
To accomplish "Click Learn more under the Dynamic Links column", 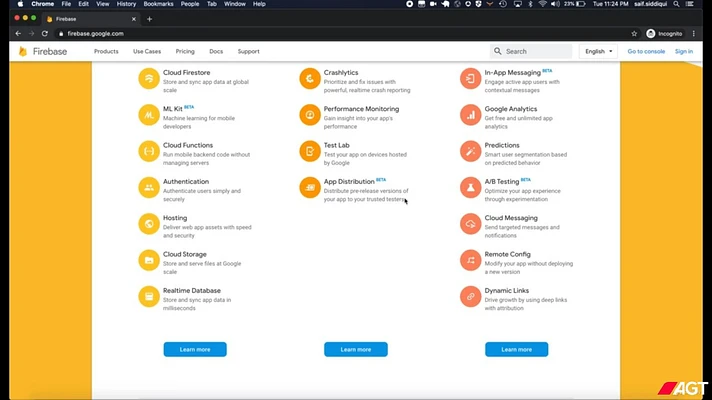I will [516, 349].
